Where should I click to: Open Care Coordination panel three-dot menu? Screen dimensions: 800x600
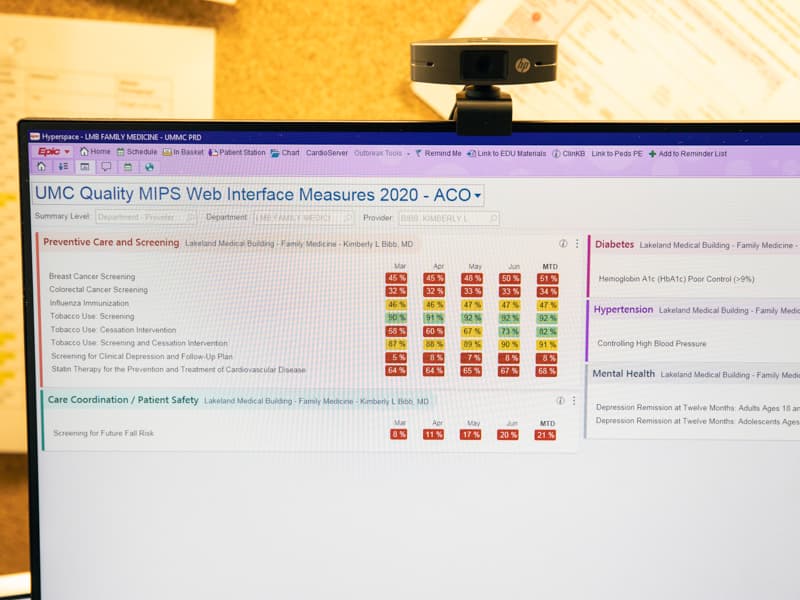tap(574, 401)
